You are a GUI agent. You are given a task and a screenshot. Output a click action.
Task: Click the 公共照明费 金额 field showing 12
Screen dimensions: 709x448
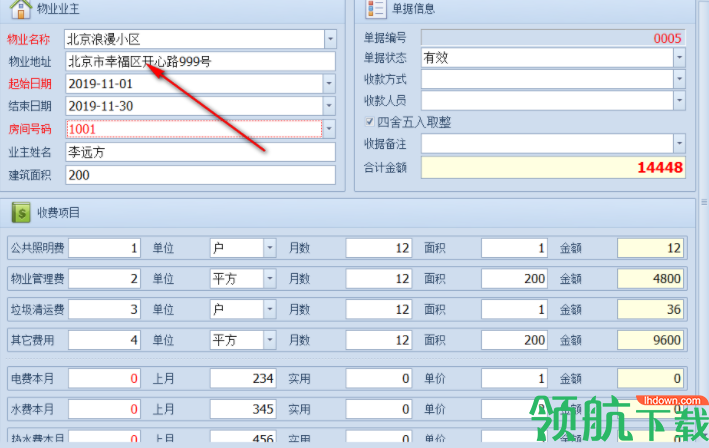coord(650,248)
